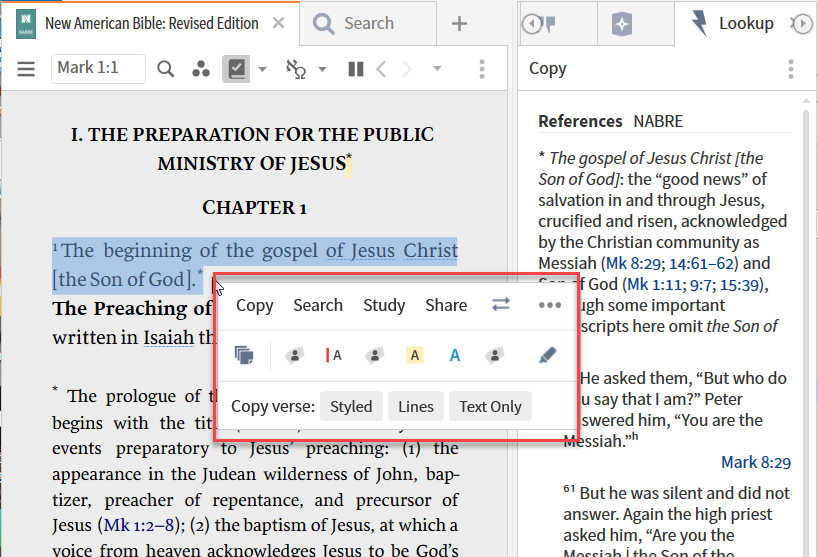
Task: Follow the 15:39 reference link
Action: [x=739, y=285]
